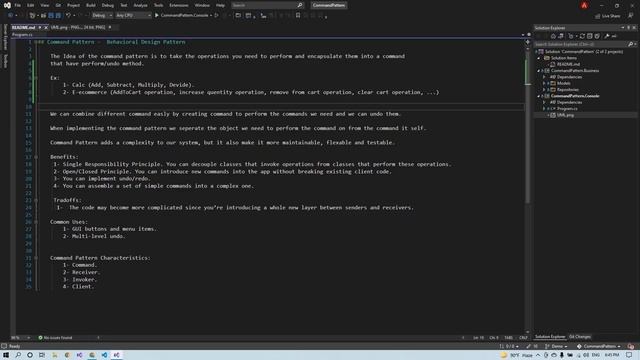Click the magnifier icon in top Search box
This screenshot has height=360, width=640.
click(300, 5)
